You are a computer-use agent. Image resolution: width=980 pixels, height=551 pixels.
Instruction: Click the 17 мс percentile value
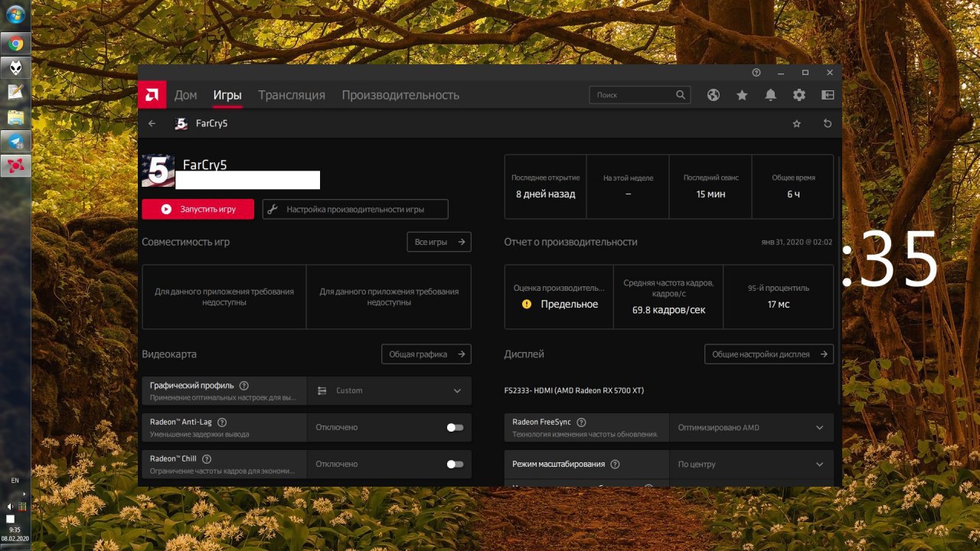pos(779,304)
